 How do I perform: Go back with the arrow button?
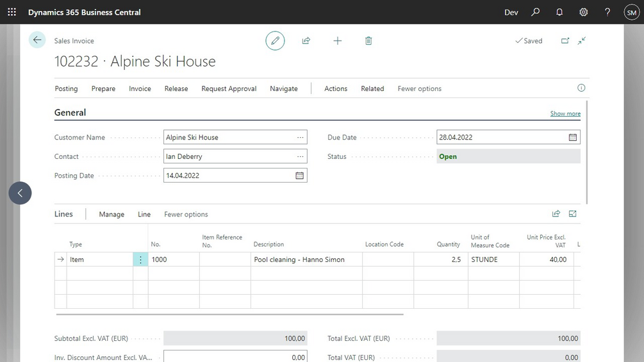pyautogui.click(x=37, y=40)
